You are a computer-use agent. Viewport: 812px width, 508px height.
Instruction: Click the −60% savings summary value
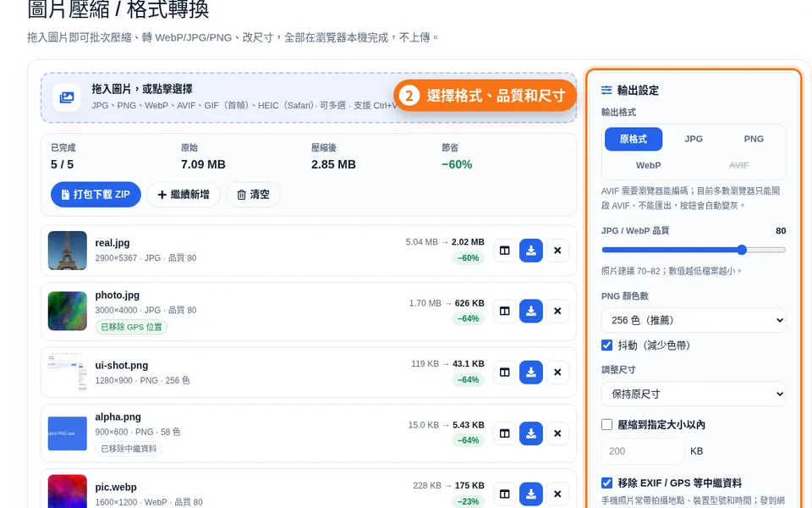tap(457, 165)
